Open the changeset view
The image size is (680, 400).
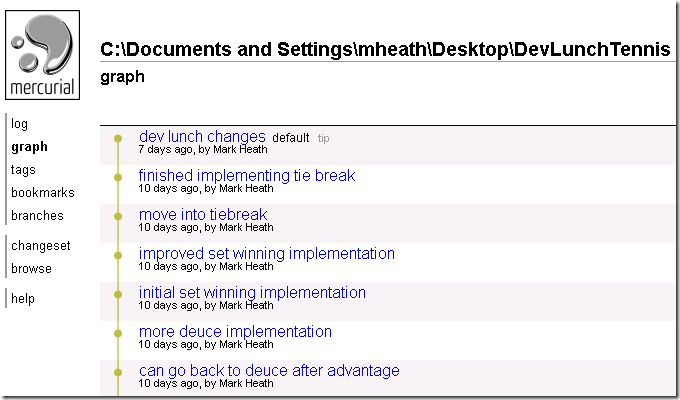pyautogui.click(x=41, y=246)
